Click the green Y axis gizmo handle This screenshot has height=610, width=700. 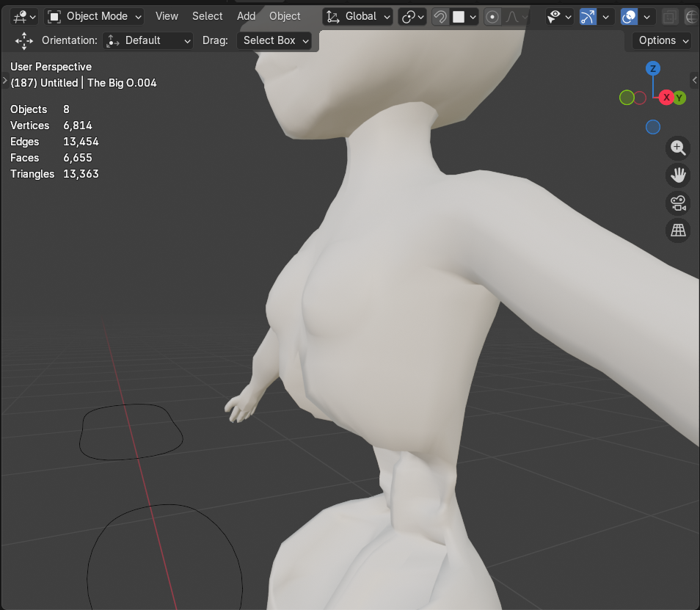pos(680,98)
